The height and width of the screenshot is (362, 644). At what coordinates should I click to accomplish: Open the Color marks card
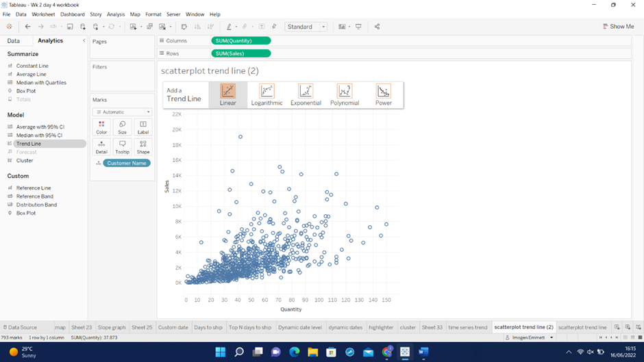point(101,127)
